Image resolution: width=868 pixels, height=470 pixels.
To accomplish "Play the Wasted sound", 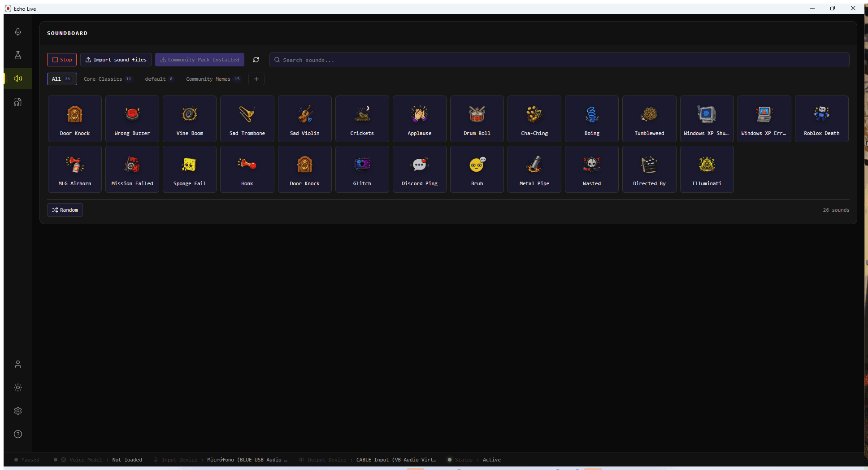I will pyautogui.click(x=592, y=169).
